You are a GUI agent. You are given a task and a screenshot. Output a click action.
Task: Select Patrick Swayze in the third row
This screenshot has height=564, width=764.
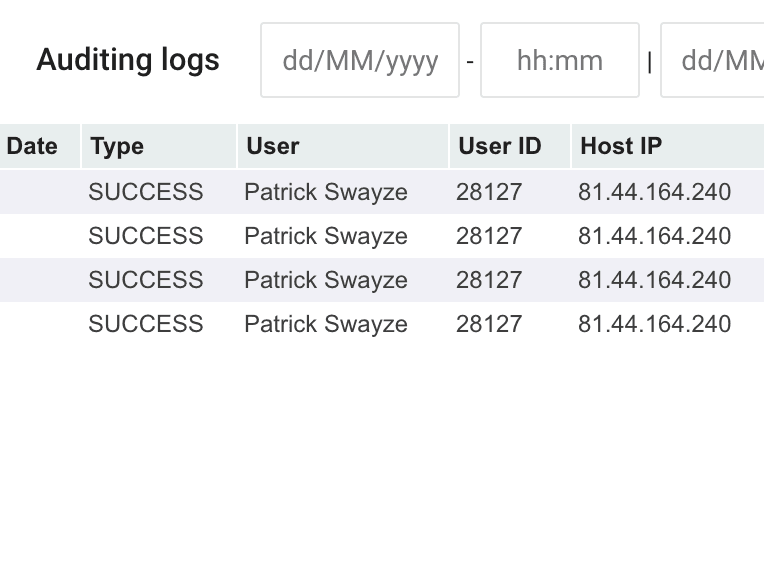326,280
